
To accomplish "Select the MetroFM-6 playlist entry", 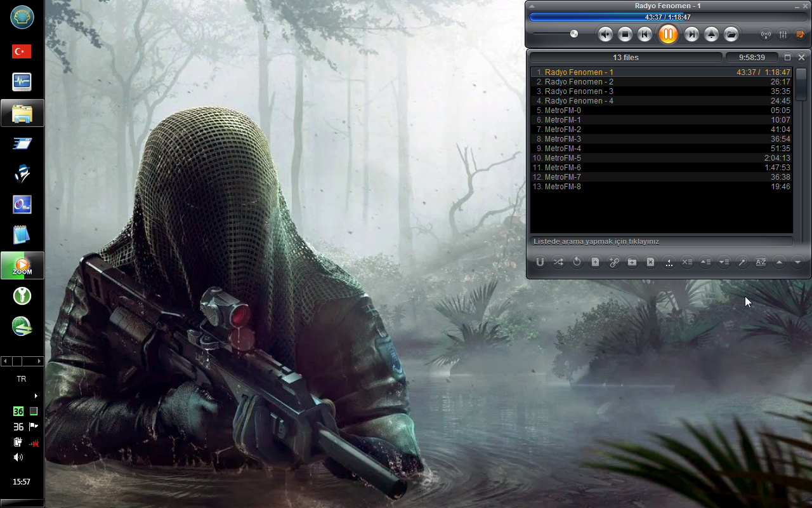I will click(662, 168).
